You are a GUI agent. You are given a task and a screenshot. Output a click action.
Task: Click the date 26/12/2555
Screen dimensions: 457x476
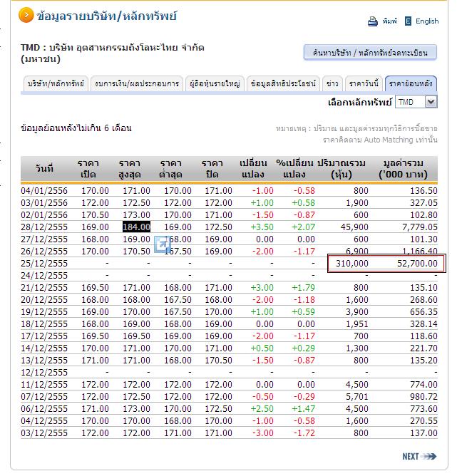click(x=44, y=252)
